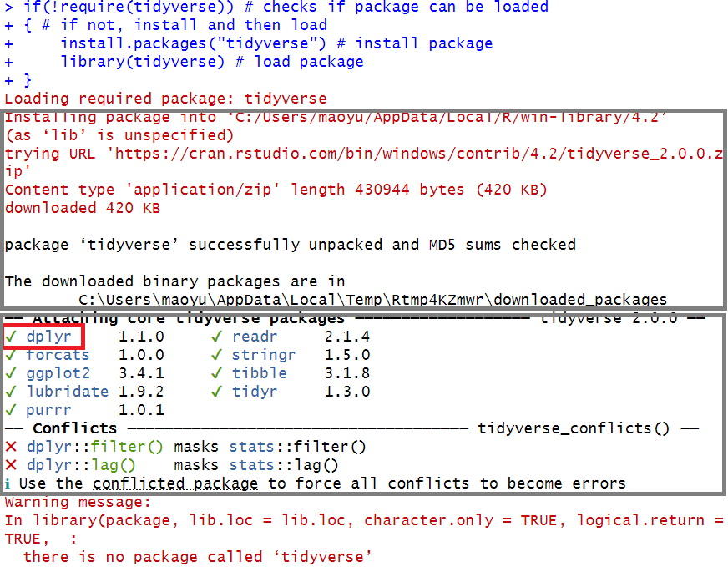The image size is (728, 567).
Task: Click the cran.rstudio.com tidyverse zip URL
Action: 363,162
